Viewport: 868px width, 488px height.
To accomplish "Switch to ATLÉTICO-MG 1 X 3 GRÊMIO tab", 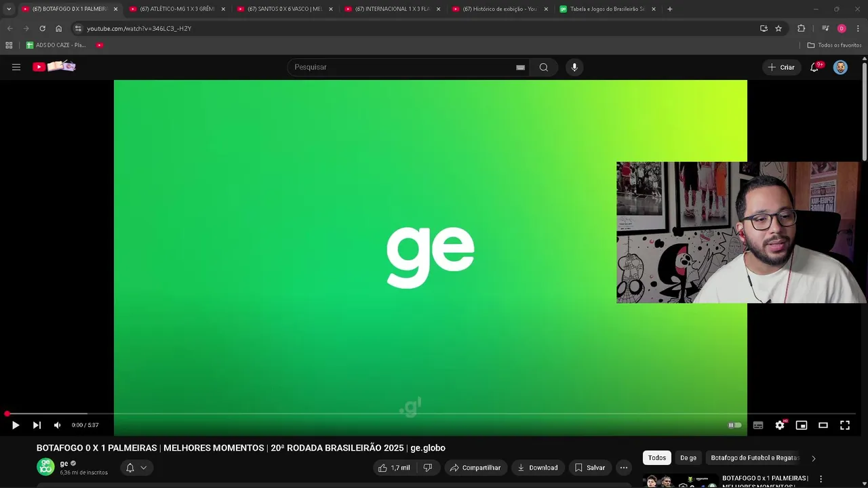I will click(178, 9).
